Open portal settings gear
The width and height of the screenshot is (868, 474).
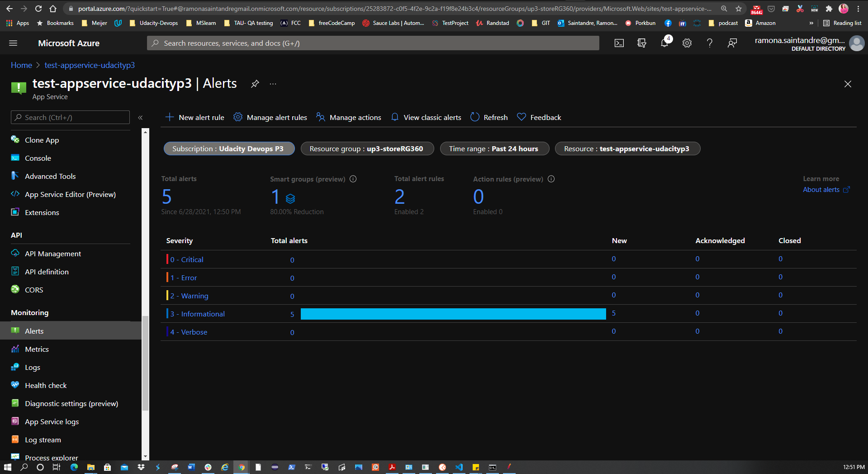click(x=687, y=43)
